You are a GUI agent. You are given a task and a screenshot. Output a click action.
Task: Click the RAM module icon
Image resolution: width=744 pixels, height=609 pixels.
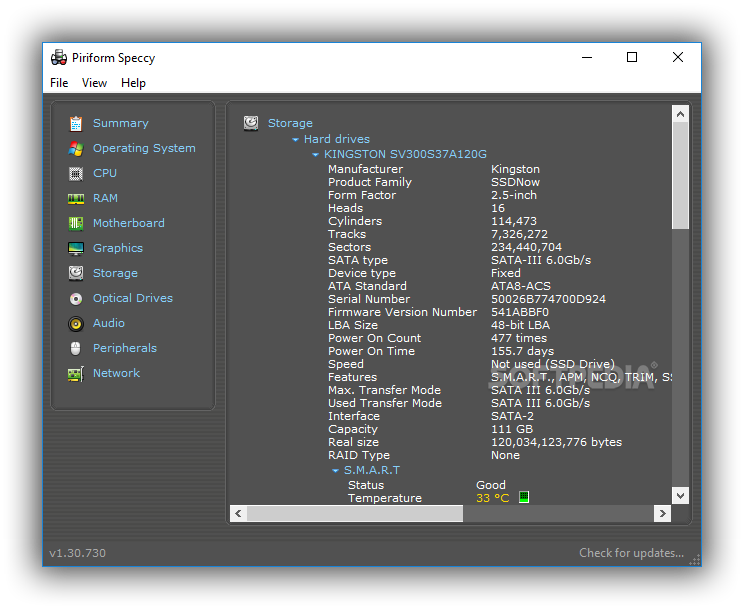pyautogui.click(x=76, y=198)
